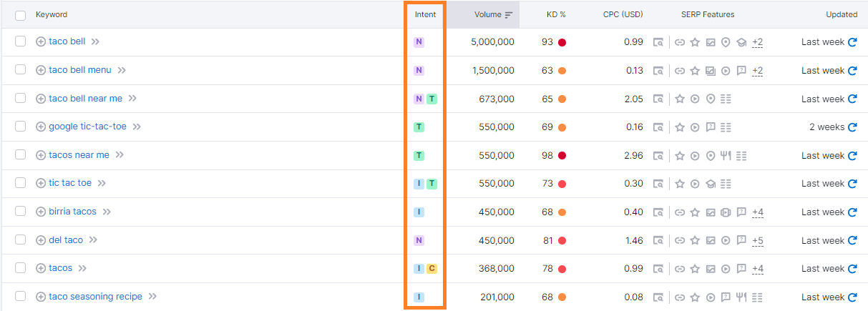
Task: Refresh metrics for taco bell row
Action: [852, 42]
